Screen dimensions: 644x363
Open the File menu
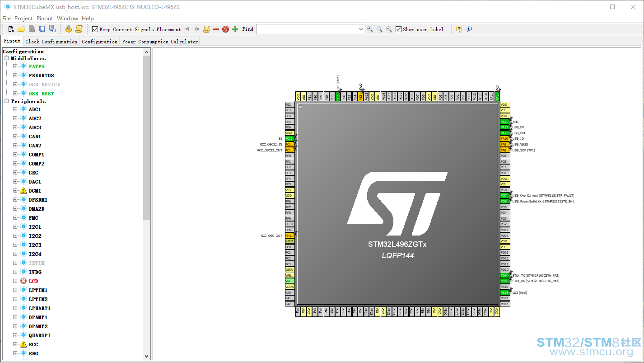click(7, 19)
